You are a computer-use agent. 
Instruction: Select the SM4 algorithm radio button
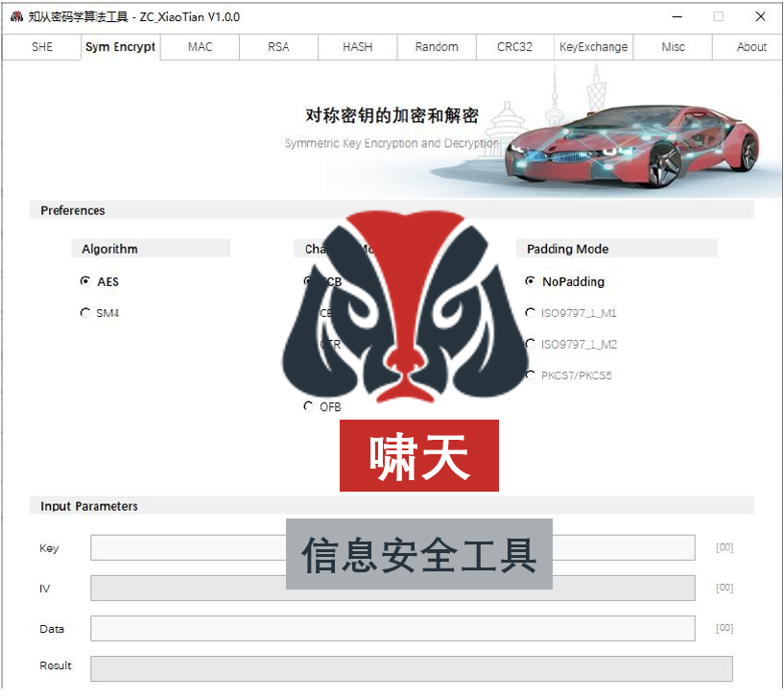[x=85, y=312]
